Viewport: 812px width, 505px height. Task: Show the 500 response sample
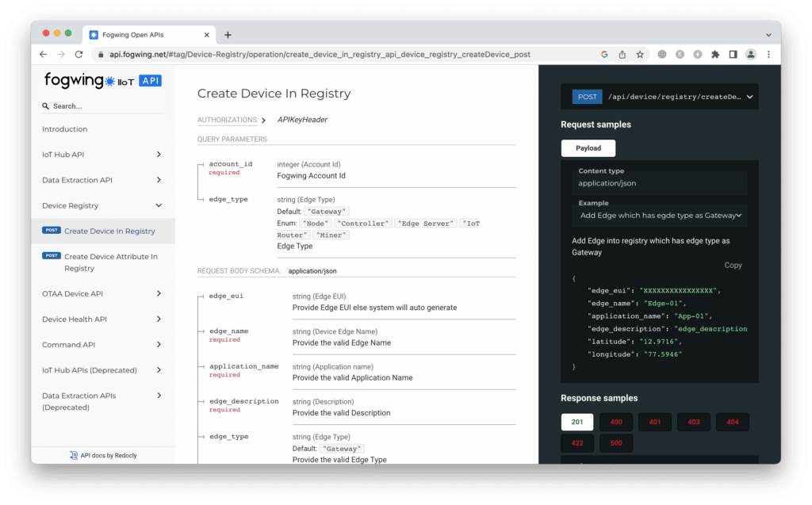(x=615, y=443)
